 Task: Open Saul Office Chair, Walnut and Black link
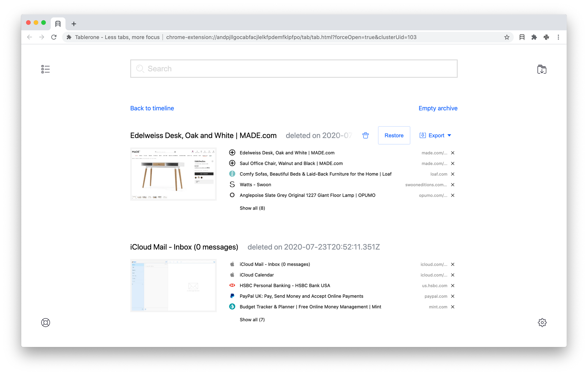[x=291, y=163]
